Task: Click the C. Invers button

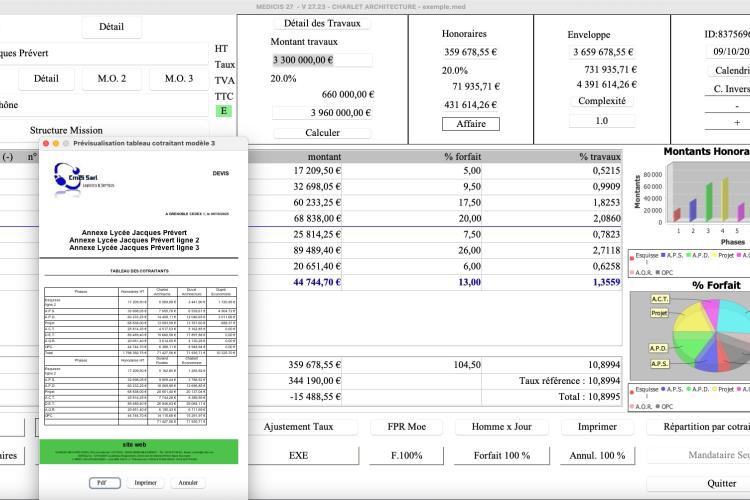Action: coord(729,89)
